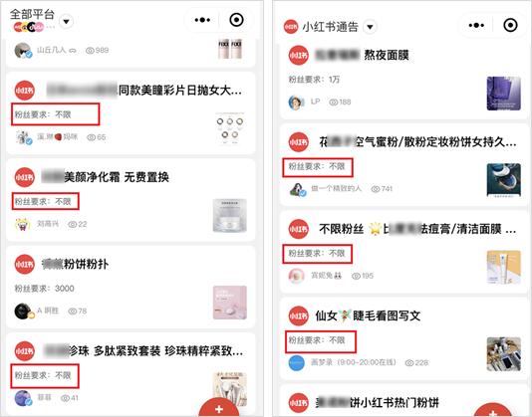Click the 小红书 logo beside 仙女睫毛看图写文
Viewport: 532px width, 417px height.
(299, 315)
